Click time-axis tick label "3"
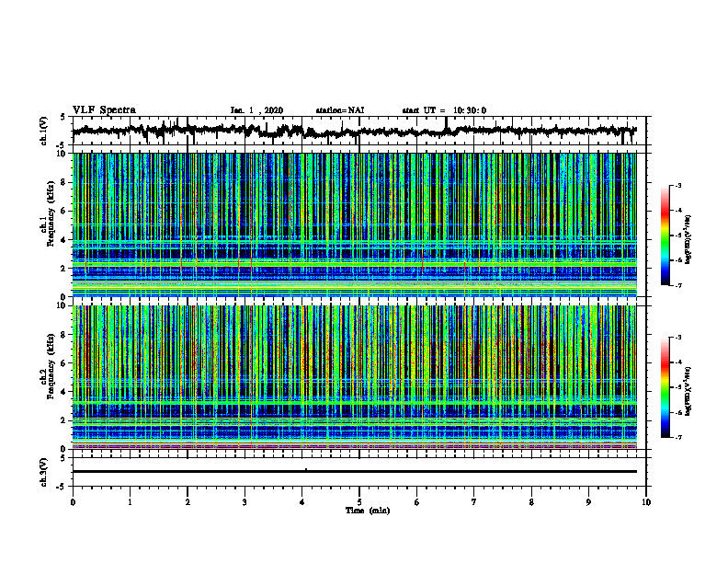The image size is (728, 563). pos(245,502)
